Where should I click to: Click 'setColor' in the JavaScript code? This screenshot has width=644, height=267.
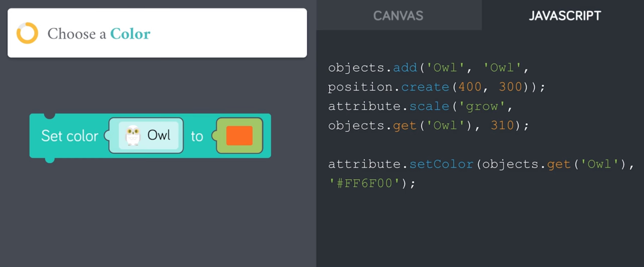pyautogui.click(x=441, y=164)
